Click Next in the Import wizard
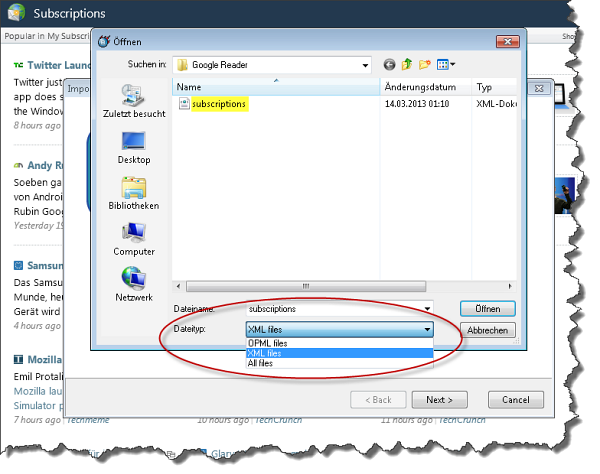 click(x=439, y=400)
